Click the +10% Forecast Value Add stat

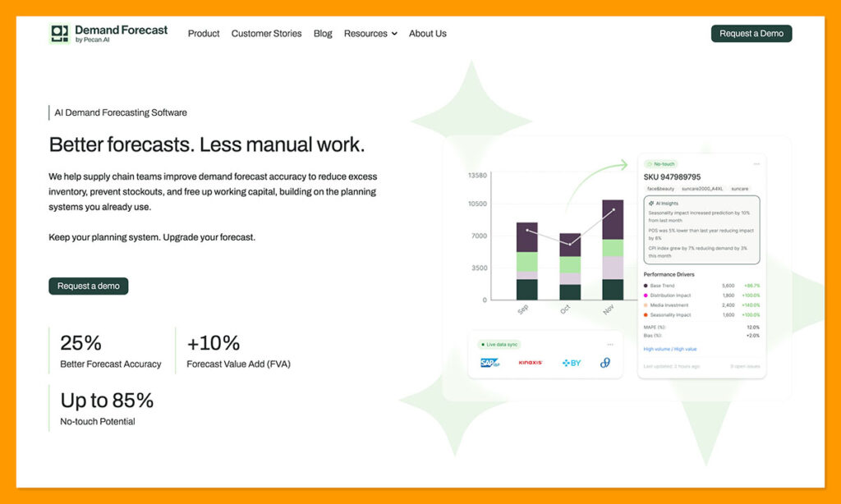pos(239,351)
